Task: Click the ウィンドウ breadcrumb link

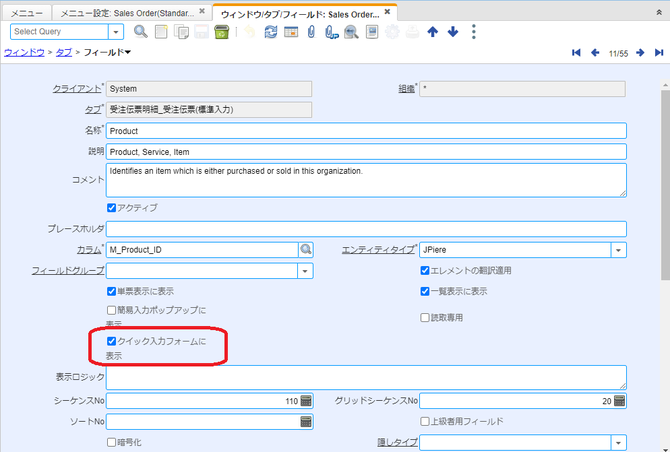Action: coord(24,53)
